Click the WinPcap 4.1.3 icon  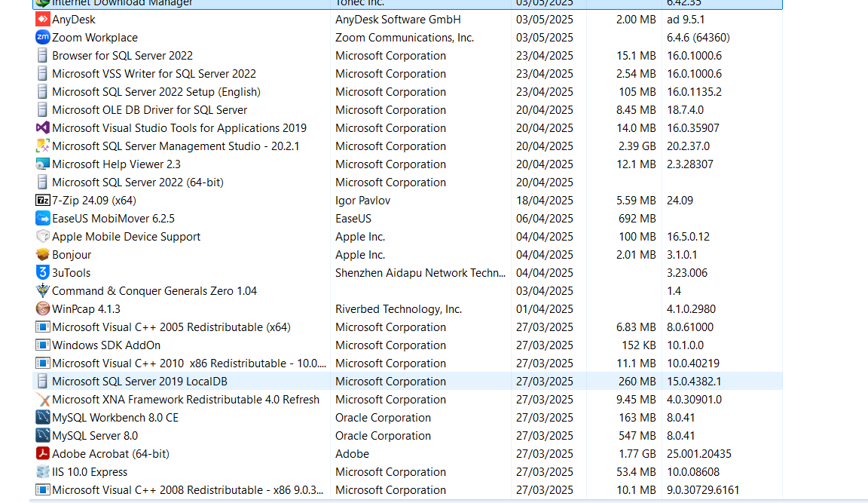tap(43, 308)
